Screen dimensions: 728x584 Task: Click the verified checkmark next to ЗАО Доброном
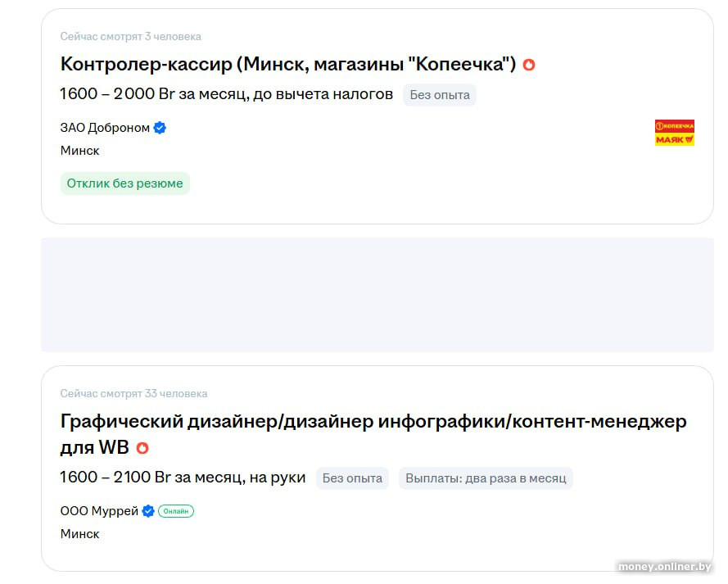(x=160, y=128)
